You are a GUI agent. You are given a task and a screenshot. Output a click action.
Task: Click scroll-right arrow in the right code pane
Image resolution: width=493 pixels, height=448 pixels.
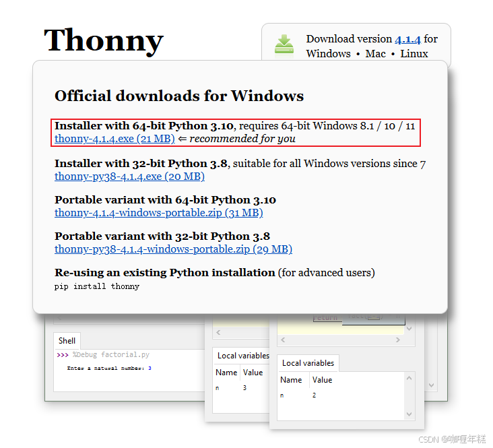pyautogui.click(x=398, y=340)
